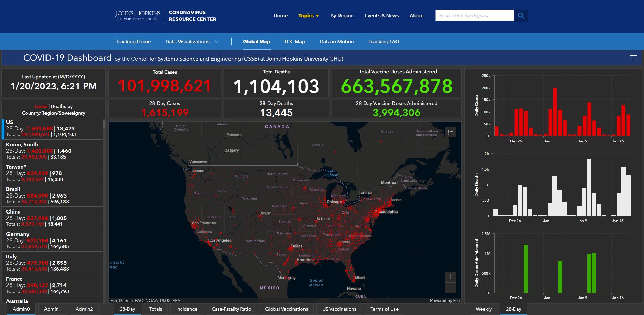Zoom in on the map
This screenshot has width=644, height=315.
[451, 277]
